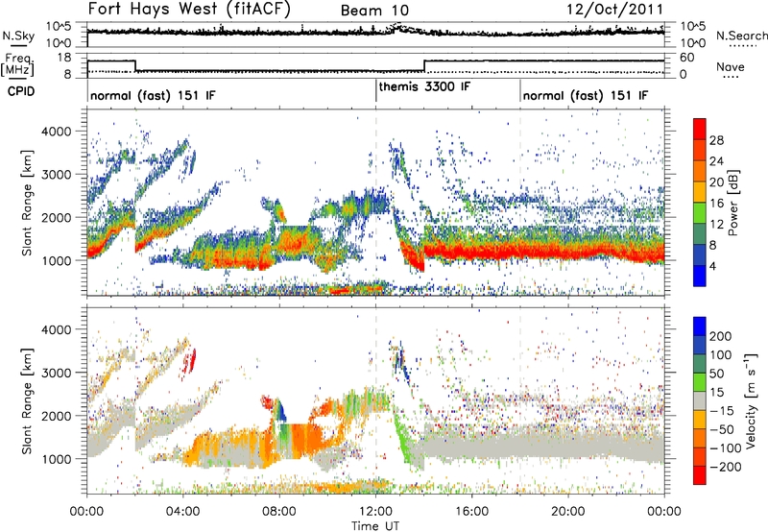Click the '24' label on the Power color bar
Image resolution: width=768 pixels, height=532 pixels.
point(716,161)
